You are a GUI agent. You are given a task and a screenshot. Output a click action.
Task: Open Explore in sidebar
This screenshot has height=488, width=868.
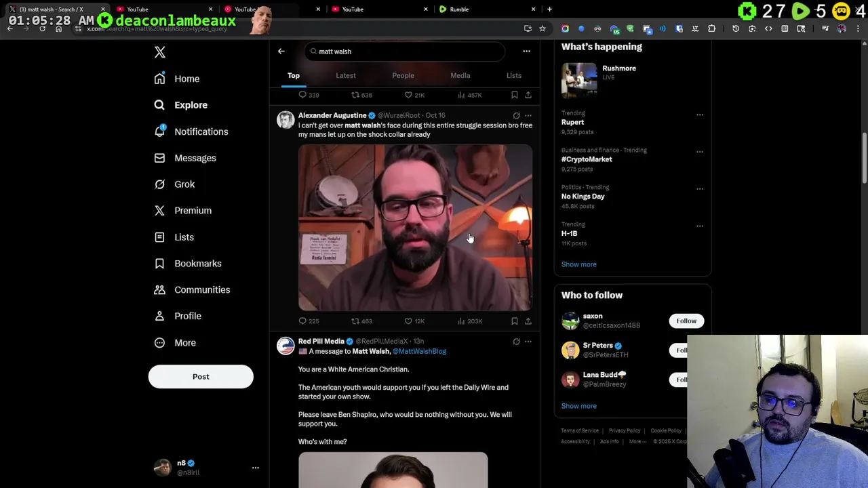pos(181,105)
